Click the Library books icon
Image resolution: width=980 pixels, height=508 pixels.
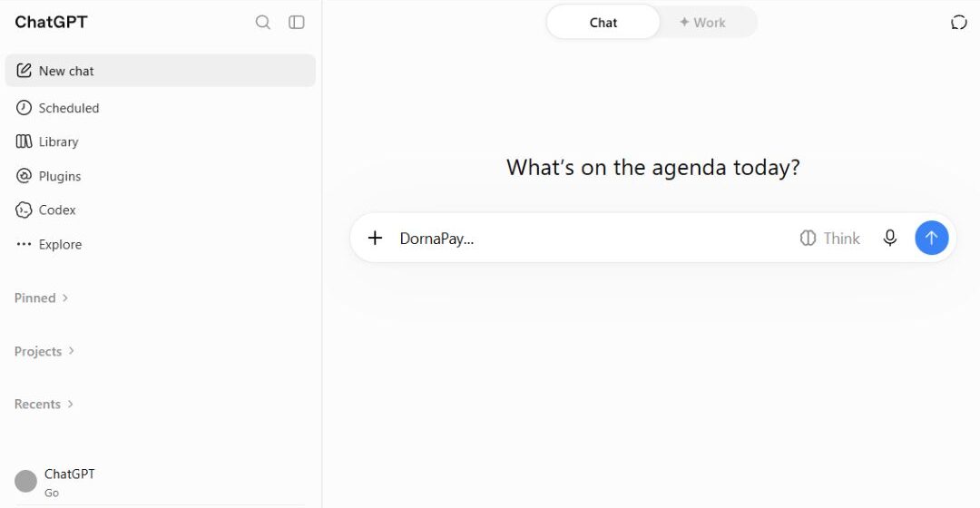(24, 142)
